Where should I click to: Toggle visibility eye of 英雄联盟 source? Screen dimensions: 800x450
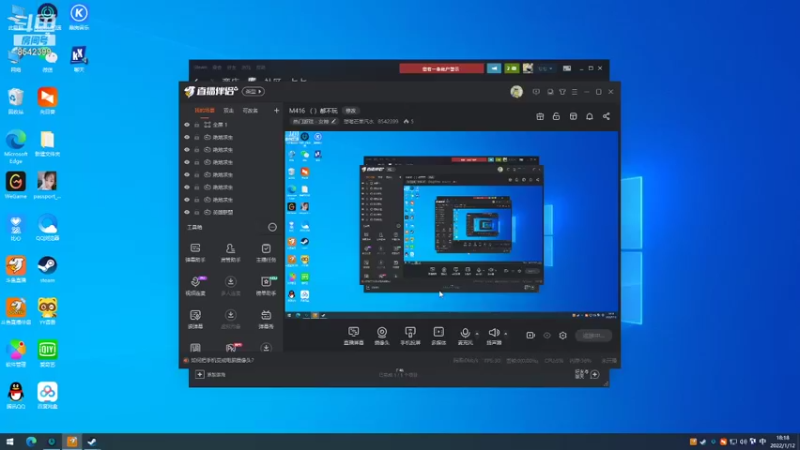pyautogui.click(x=187, y=212)
